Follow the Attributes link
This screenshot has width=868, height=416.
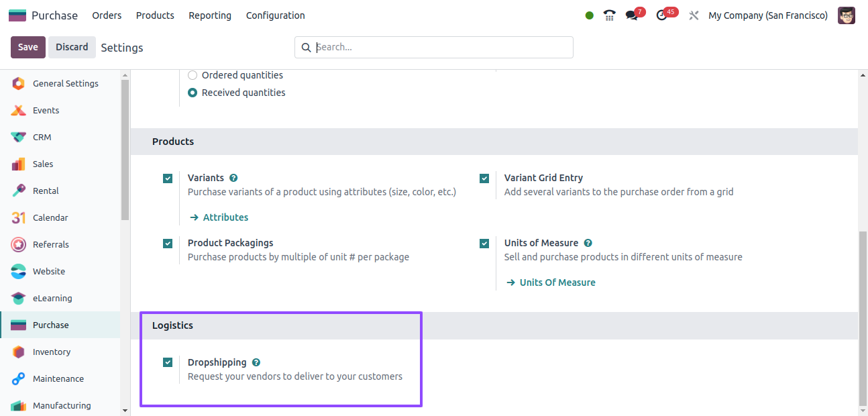point(219,217)
